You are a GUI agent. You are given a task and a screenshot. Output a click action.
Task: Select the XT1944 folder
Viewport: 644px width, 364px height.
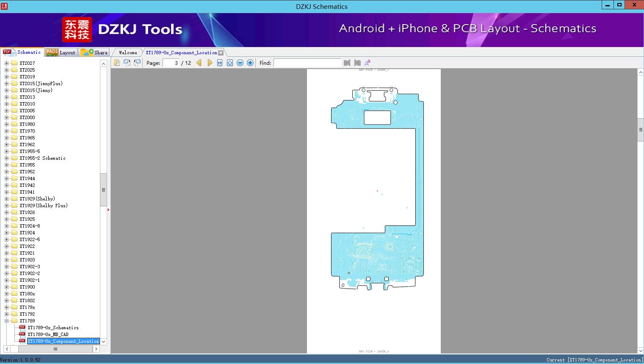coord(27,178)
